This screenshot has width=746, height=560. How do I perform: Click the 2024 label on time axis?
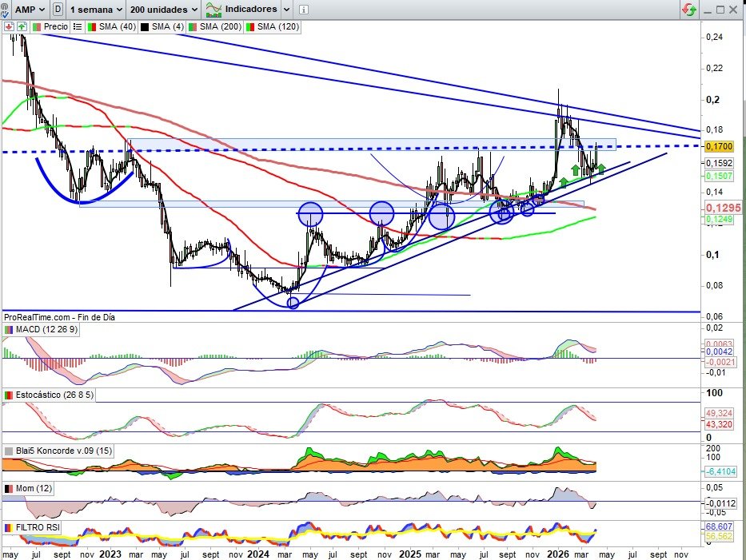[x=258, y=554]
